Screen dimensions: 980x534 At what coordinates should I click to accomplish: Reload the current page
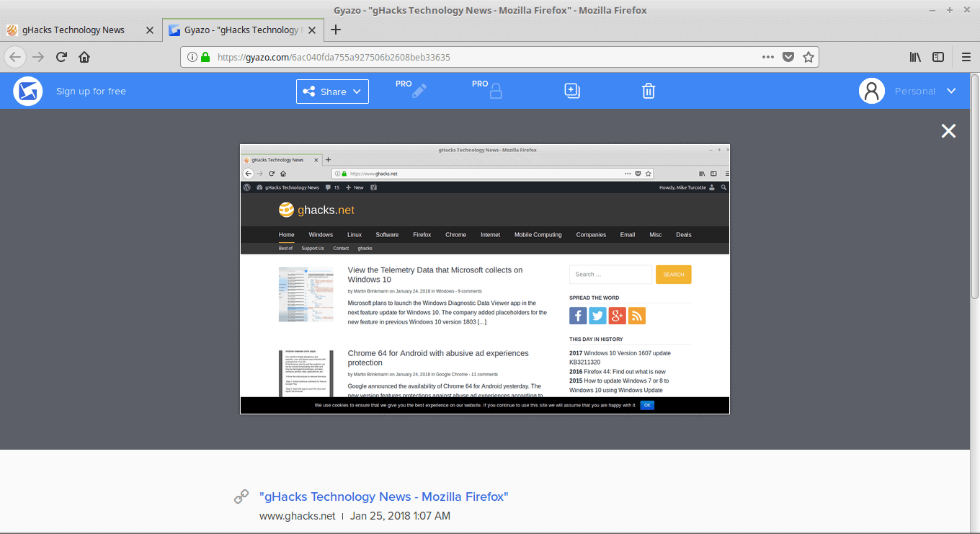[62, 57]
